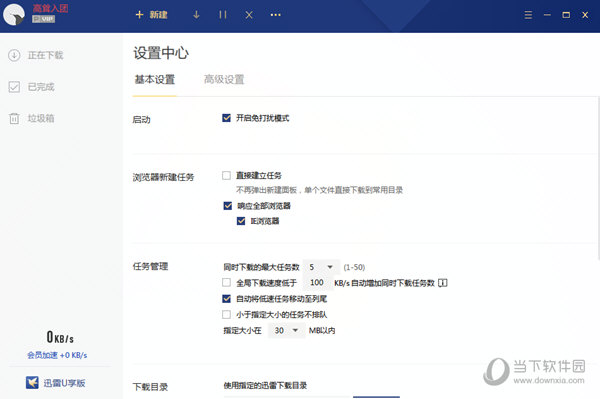
Task: Click info icon after 自动增加同时下载任务数
Action: point(443,283)
